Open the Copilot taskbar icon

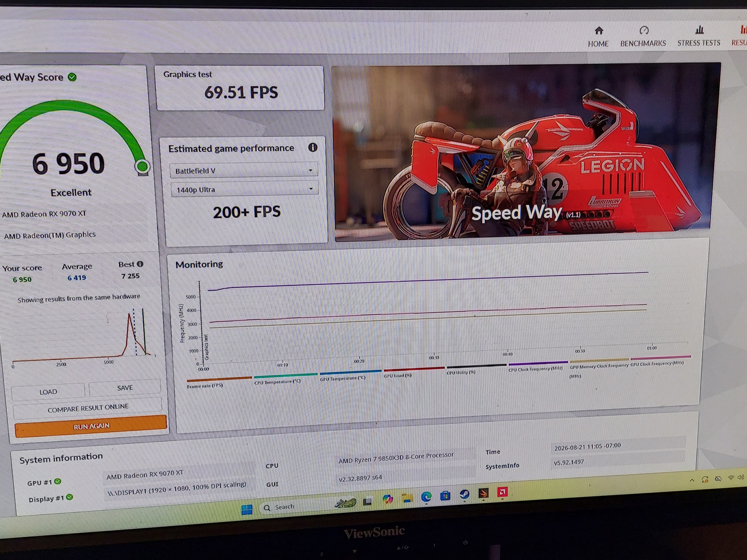388,499
